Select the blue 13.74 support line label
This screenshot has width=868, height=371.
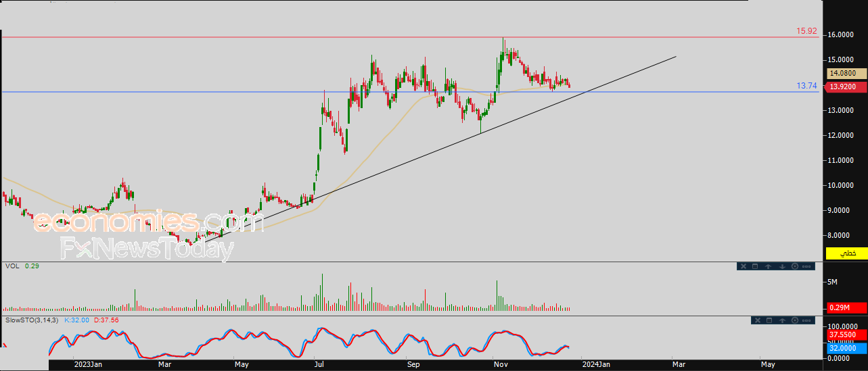(807, 86)
